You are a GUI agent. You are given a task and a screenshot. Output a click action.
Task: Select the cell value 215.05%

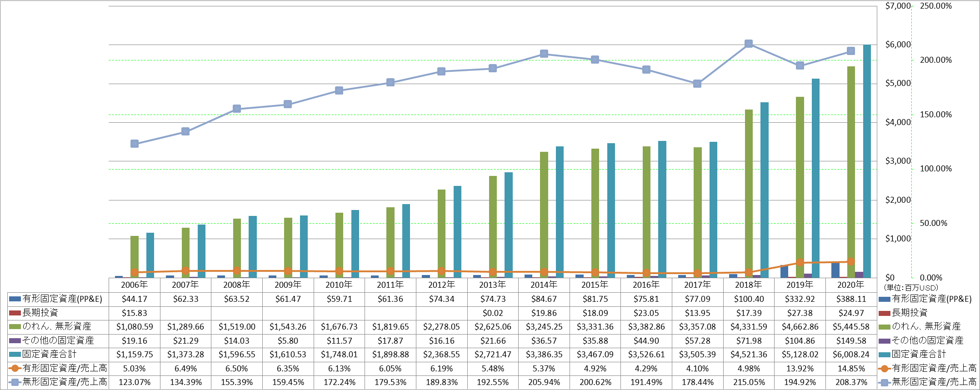point(749,382)
